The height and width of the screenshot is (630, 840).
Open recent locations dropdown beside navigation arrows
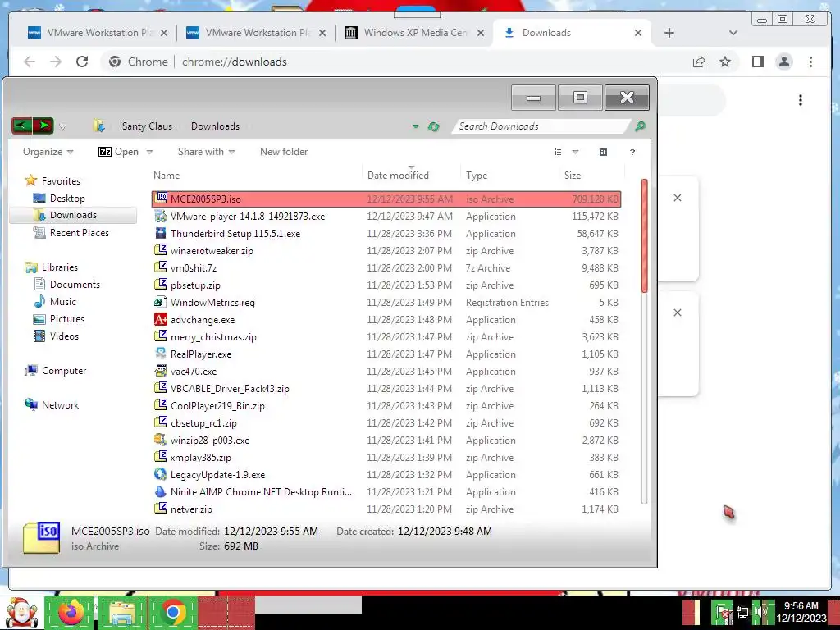tap(62, 127)
